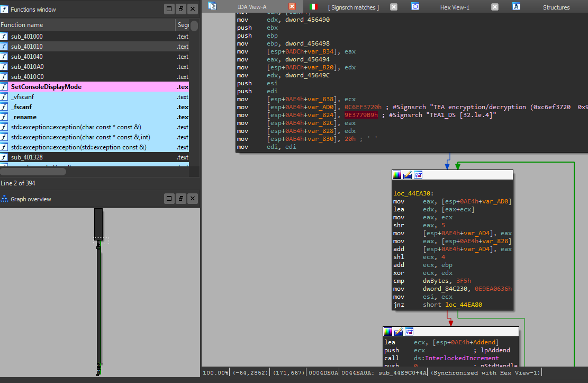Click the node color icon in loc_44EA30 block
The image size is (588, 383).
pos(397,175)
